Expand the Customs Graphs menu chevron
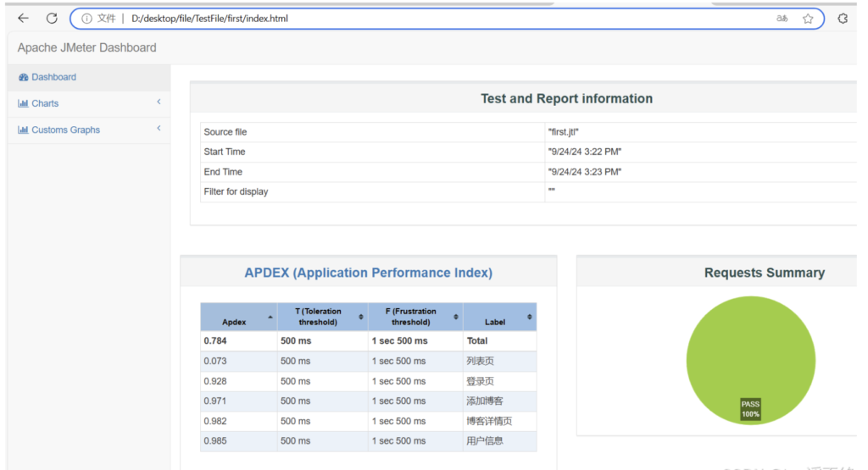The image size is (868, 470). [x=159, y=128]
